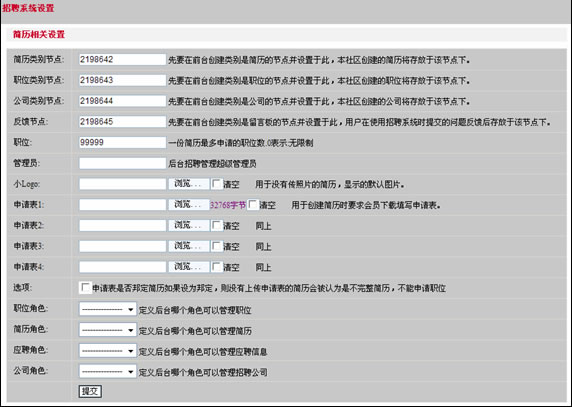Expand the 简历角色 dropdown list

pyautogui.click(x=108, y=330)
